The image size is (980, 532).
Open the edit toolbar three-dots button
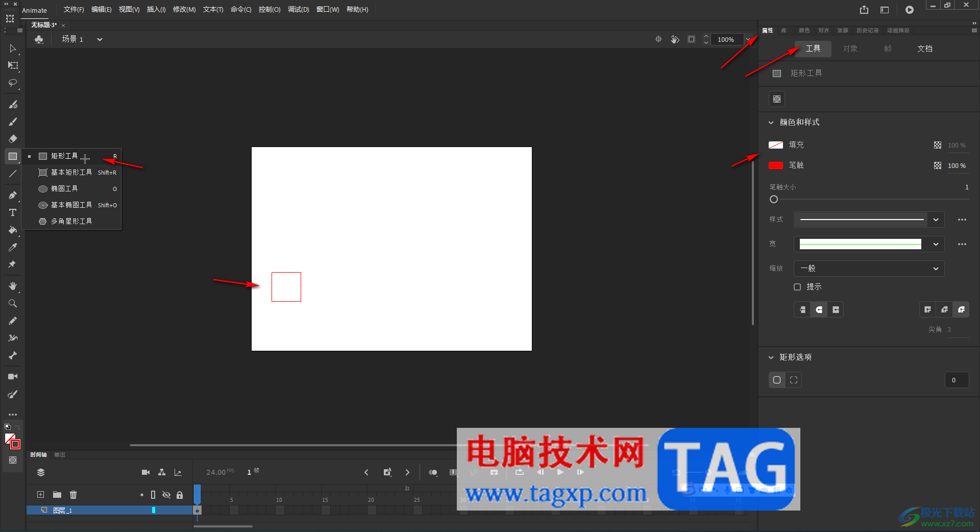pyautogui.click(x=13, y=415)
